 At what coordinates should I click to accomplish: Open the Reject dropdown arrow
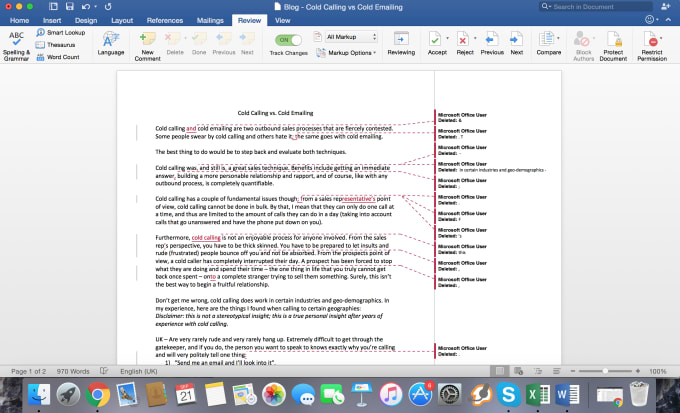tap(475, 38)
